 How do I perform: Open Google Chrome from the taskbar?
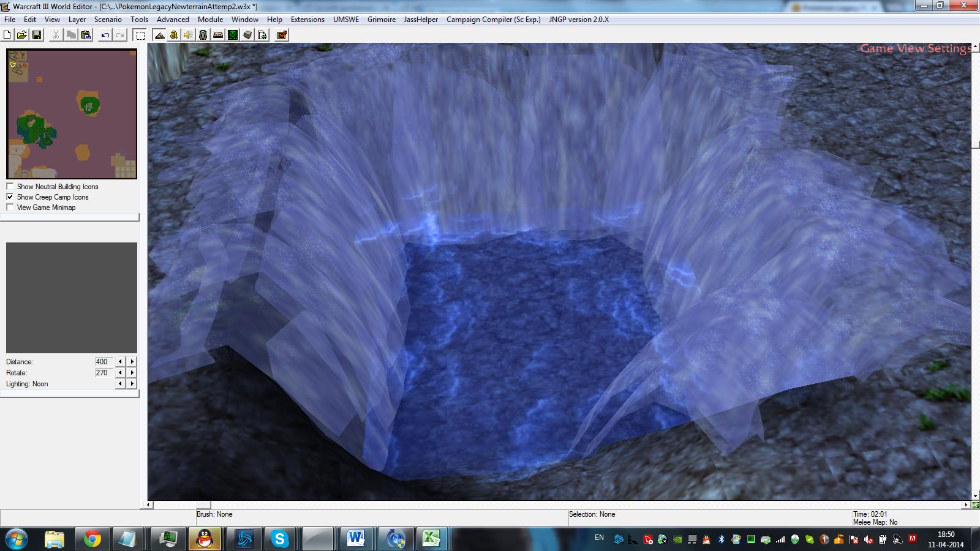pyautogui.click(x=92, y=539)
